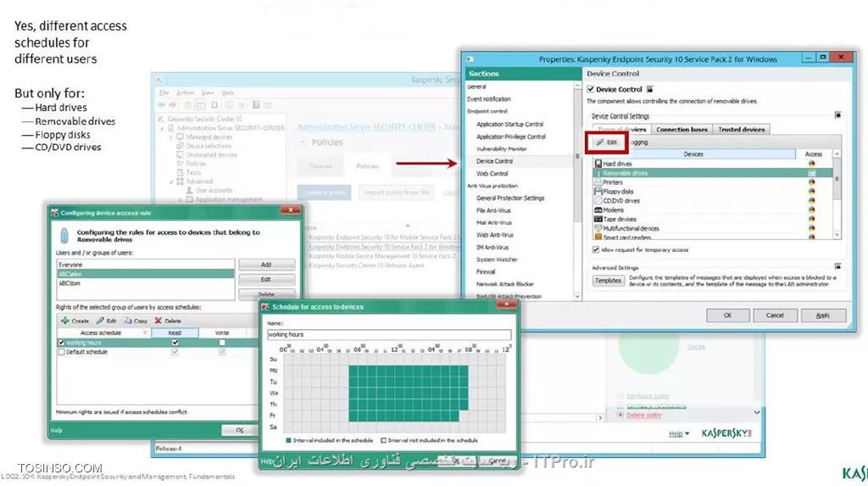The height and width of the screenshot is (486, 868).
Task: Click the Floppy disks device icon
Action: (598, 191)
